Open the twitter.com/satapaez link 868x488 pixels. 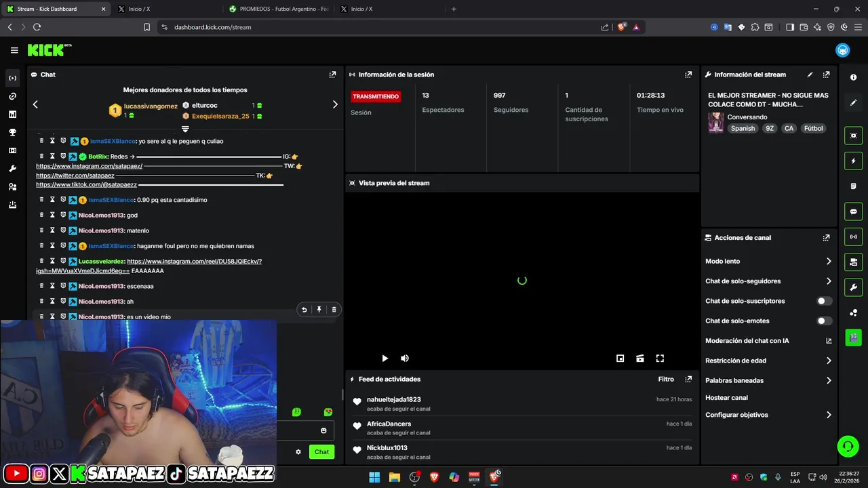coord(75,176)
